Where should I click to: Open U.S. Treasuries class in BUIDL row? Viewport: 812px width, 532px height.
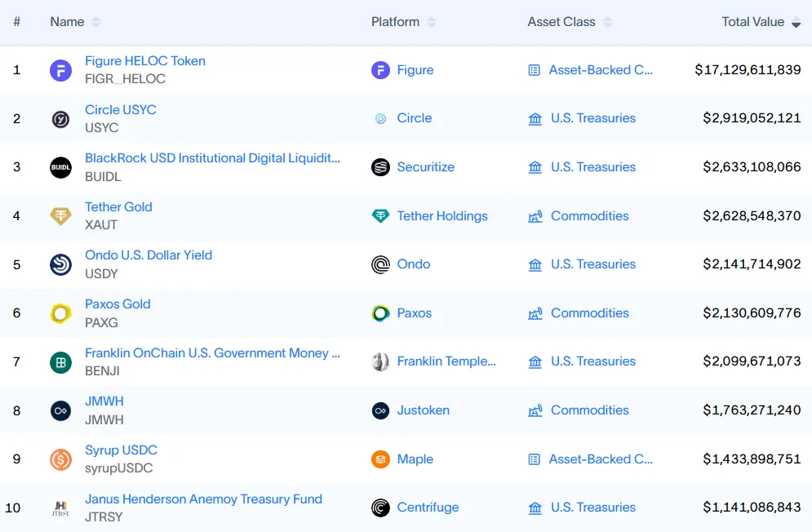(x=593, y=167)
